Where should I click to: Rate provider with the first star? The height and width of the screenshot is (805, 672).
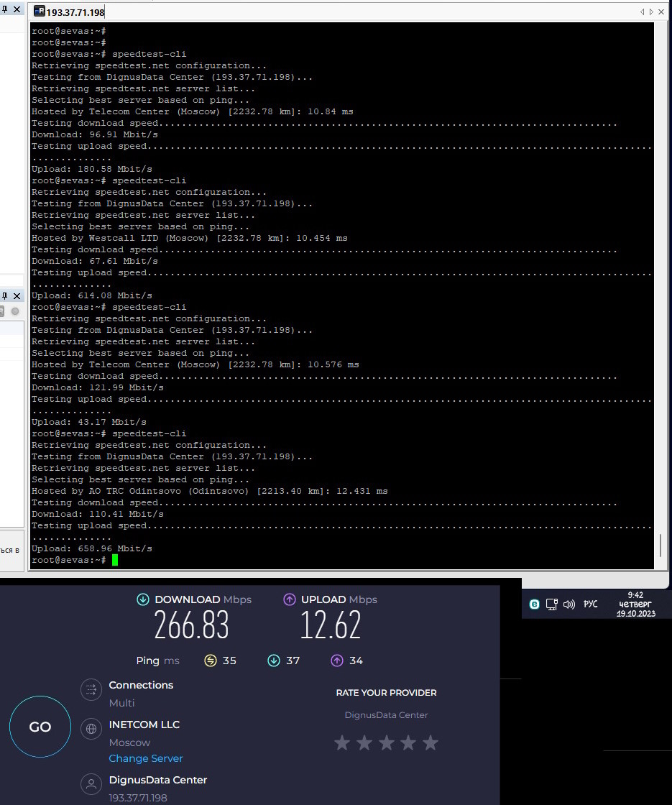(342, 742)
